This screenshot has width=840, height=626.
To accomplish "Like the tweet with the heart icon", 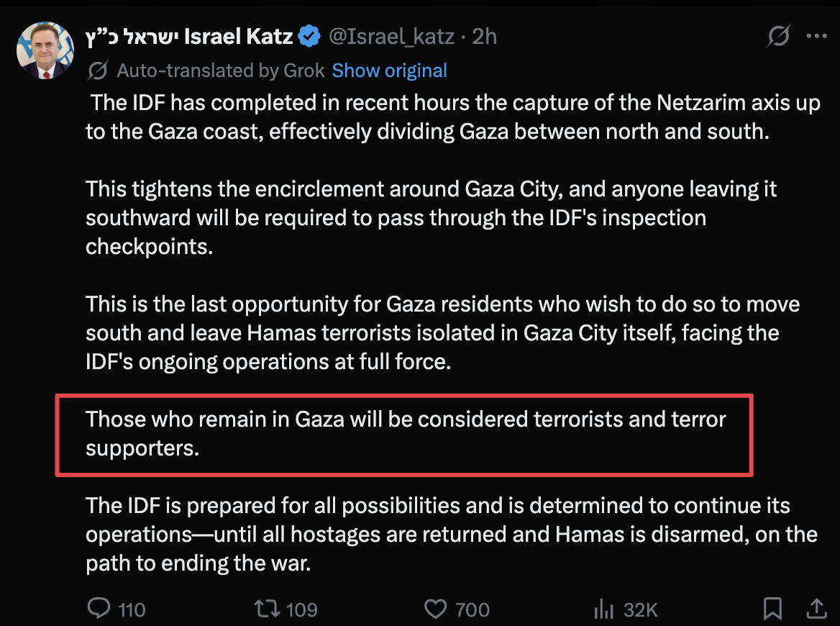I will (436, 609).
